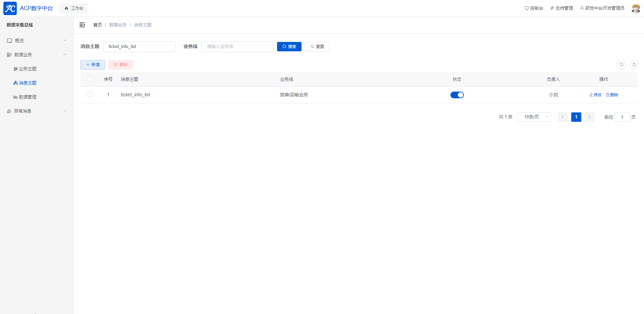Click the 业务线 input field
The height and width of the screenshot is (314, 644).
click(237, 47)
